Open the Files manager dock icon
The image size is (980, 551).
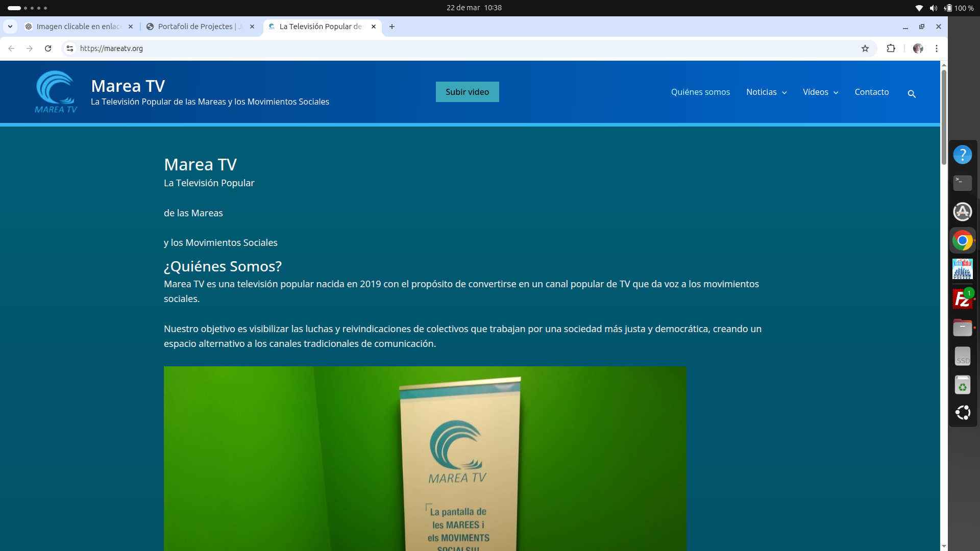coord(963,328)
